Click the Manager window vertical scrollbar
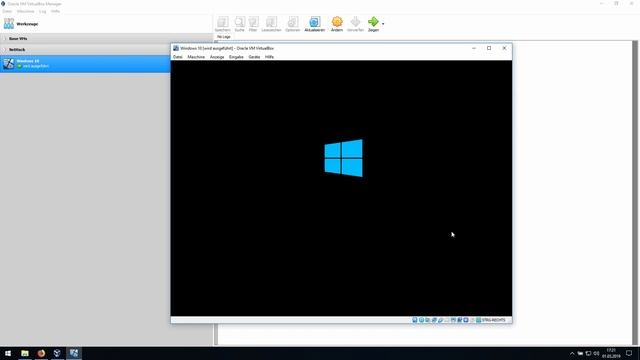This screenshot has width=640, height=360. point(635,192)
